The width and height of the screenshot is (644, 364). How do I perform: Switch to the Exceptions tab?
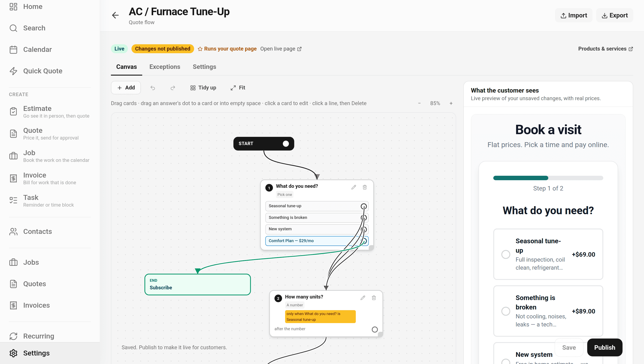click(165, 67)
